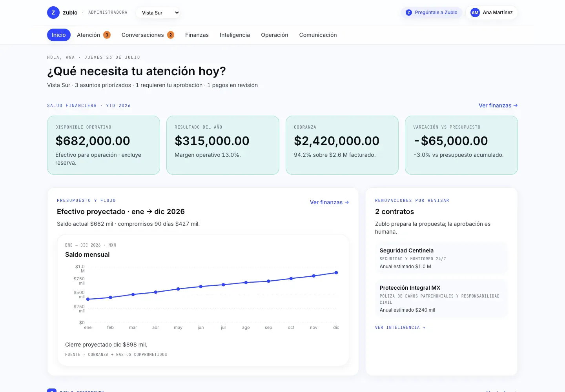Click the dic data point on chart

point(336,273)
